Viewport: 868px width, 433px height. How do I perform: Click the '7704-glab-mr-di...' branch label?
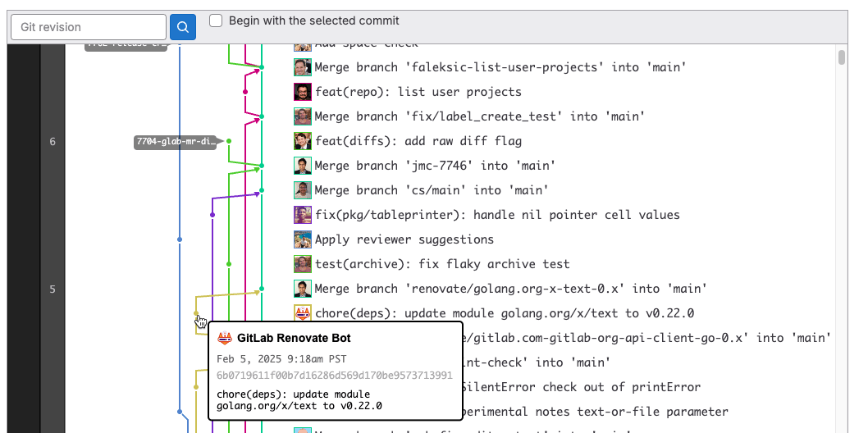click(x=175, y=142)
